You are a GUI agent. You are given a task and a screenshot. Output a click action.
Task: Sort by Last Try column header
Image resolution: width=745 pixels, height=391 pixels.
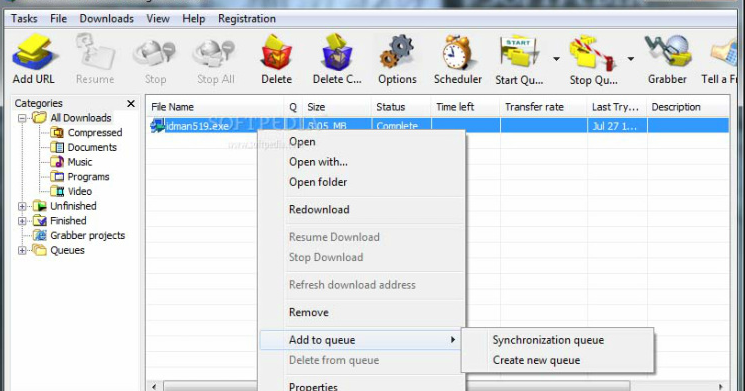pyautogui.click(x=617, y=107)
